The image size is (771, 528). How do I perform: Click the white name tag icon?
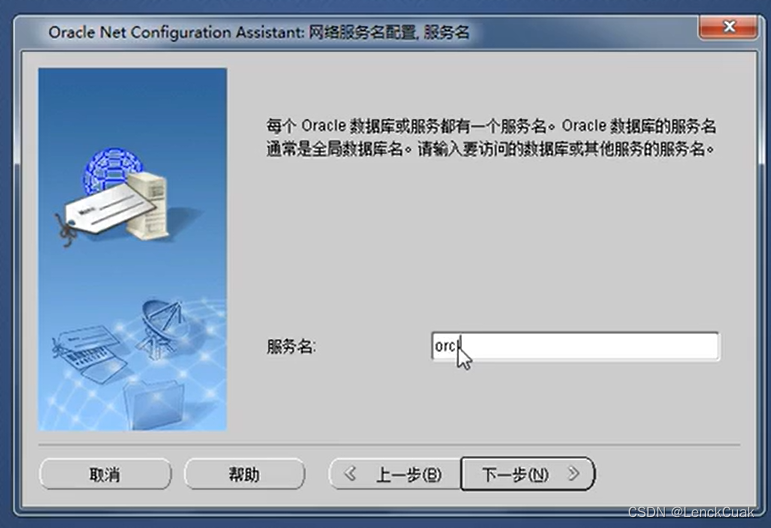tap(107, 209)
